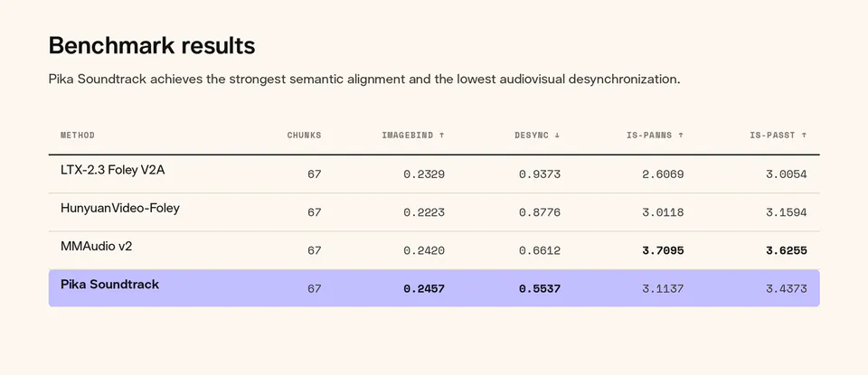The height and width of the screenshot is (375, 868).
Task: Click ImageBind value 0.2420
Action: (x=424, y=250)
